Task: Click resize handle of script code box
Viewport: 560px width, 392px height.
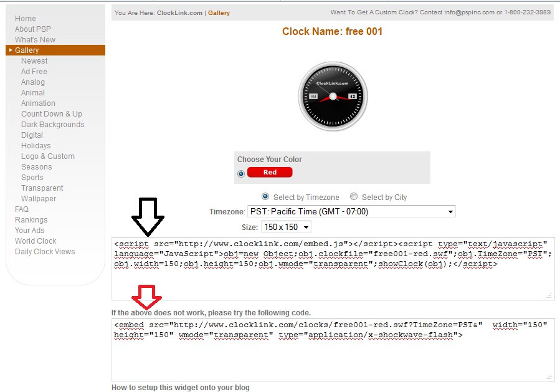Action: pyautogui.click(x=549, y=295)
